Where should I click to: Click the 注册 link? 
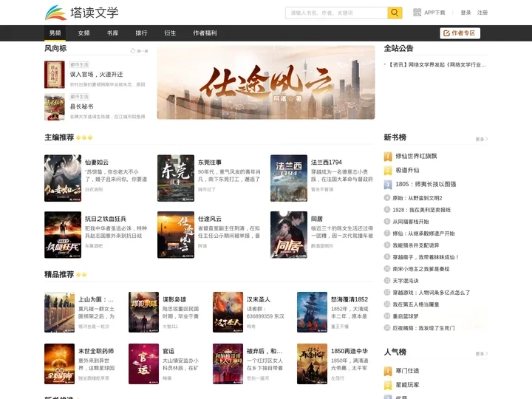[482, 13]
